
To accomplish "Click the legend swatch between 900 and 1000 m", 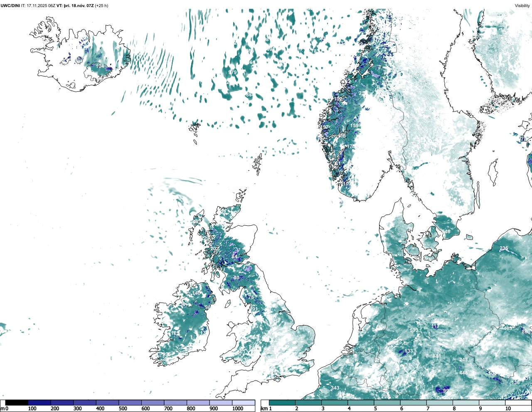I will tap(221, 402).
